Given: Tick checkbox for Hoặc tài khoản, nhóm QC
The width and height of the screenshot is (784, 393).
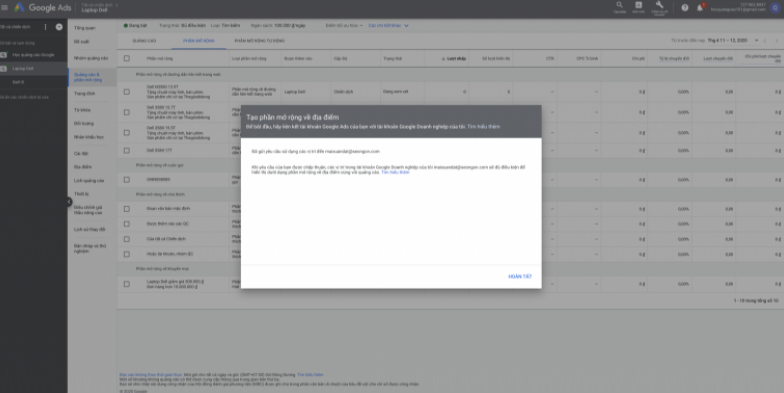Looking at the screenshot, I should (126, 254).
